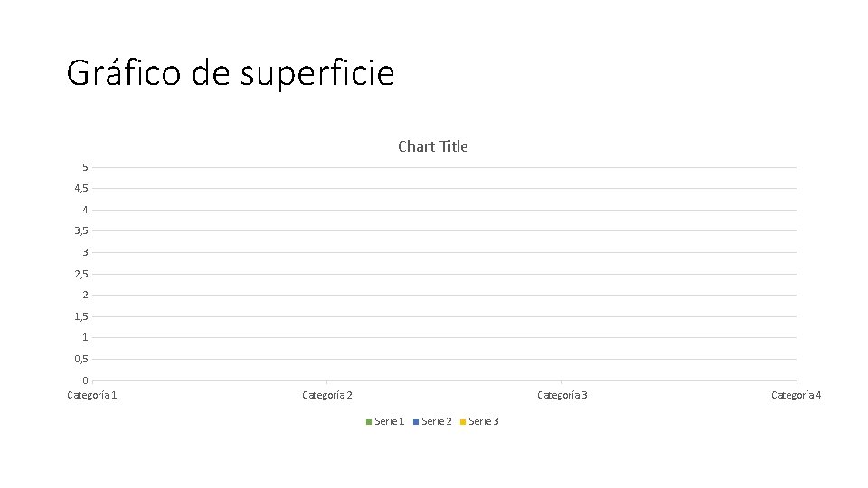Select the Serie 3 legend label
Viewport: 868px width, 488px height.
click(483, 422)
